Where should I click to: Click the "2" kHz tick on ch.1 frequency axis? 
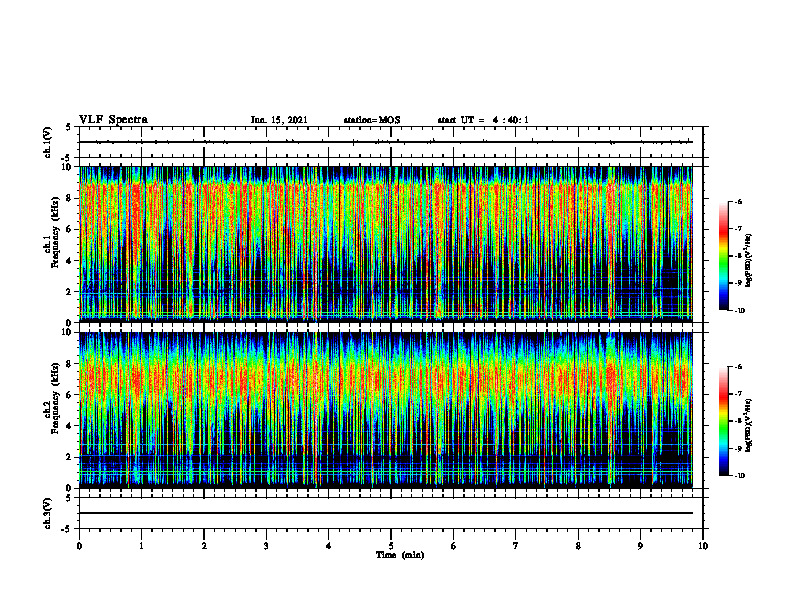point(70,292)
